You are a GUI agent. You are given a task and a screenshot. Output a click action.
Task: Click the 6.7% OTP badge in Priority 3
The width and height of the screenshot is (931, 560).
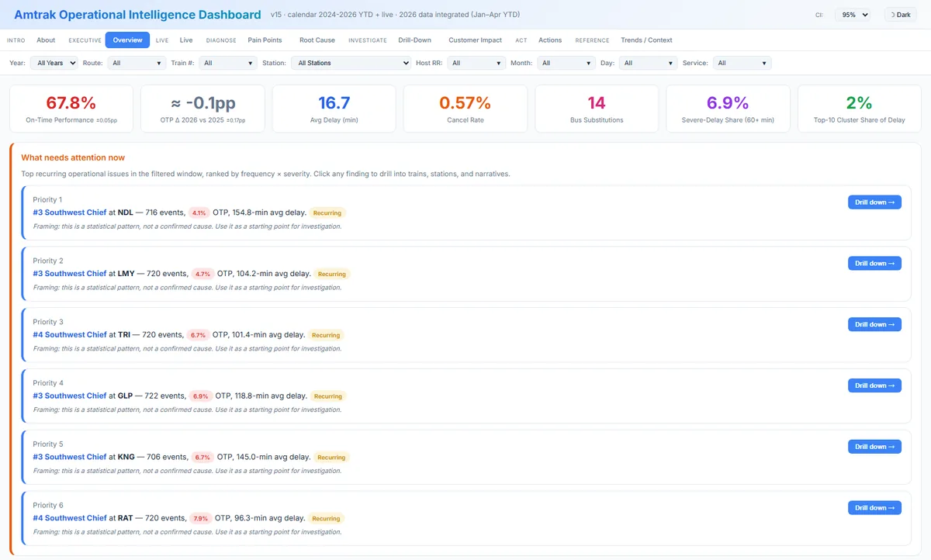click(x=199, y=335)
